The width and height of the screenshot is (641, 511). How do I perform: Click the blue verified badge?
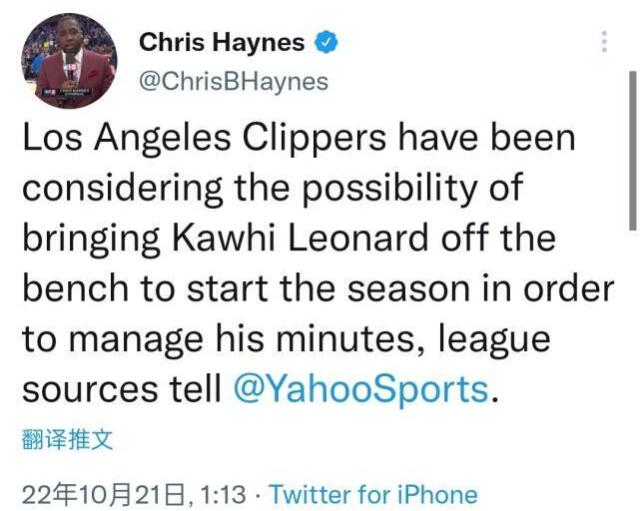(327, 42)
